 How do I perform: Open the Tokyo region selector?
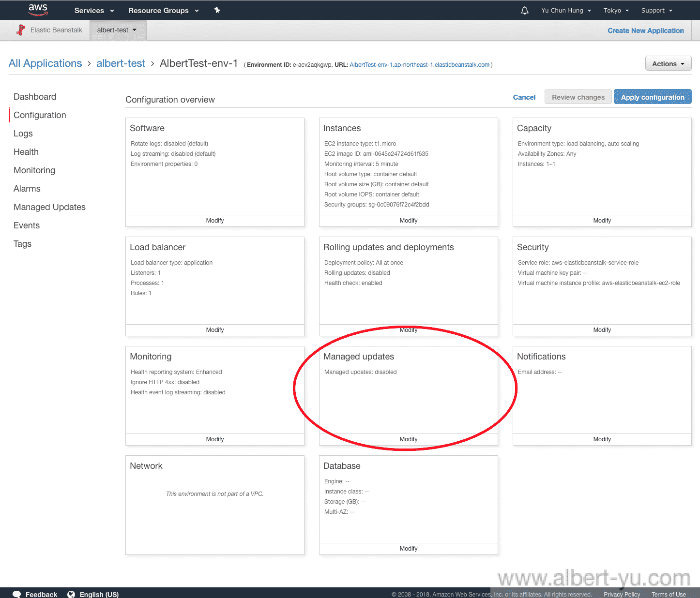pos(616,11)
